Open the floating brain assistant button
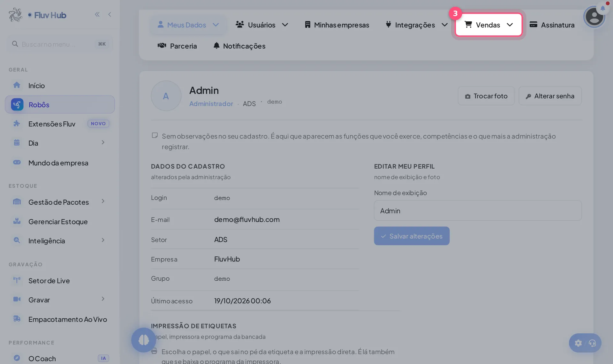 coord(144,340)
